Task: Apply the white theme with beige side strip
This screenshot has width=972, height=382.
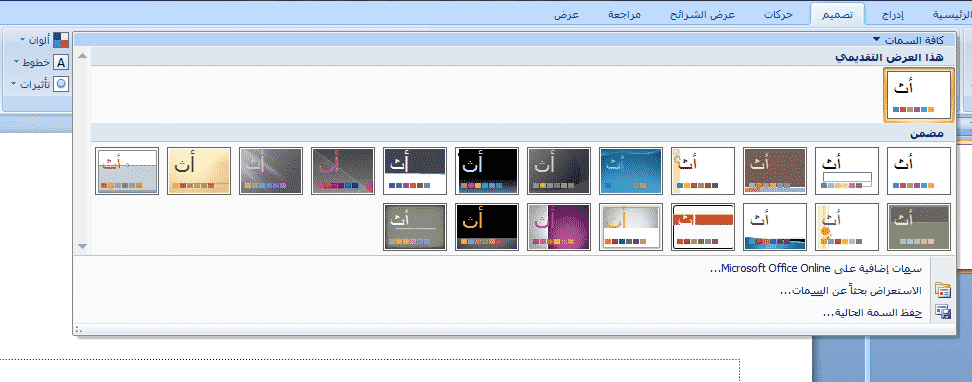Action: pos(703,171)
